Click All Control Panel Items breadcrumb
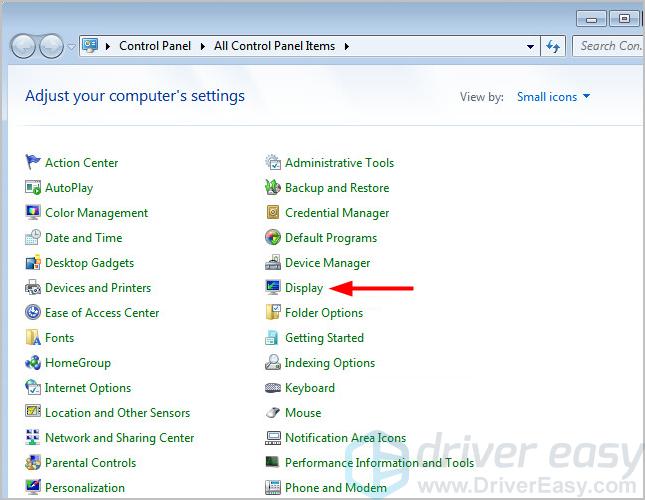The width and height of the screenshot is (645, 500). coord(276,46)
